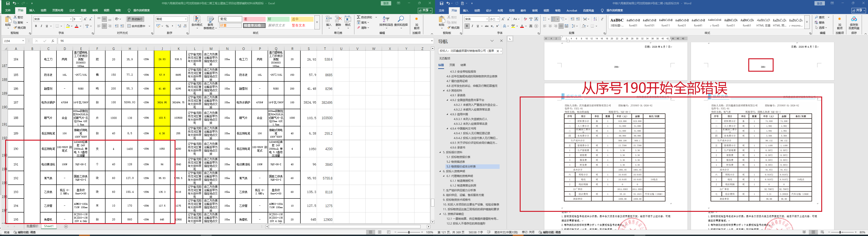The height and width of the screenshot is (236, 868).
Task: Open Format as Table (套用表格格式) in Excel
Action: [x=210, y=22]
